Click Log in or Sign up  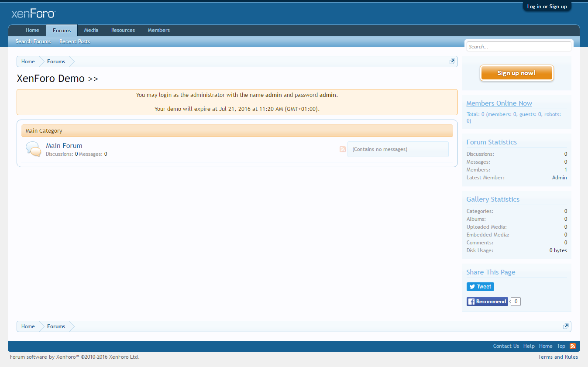(547, 7)
